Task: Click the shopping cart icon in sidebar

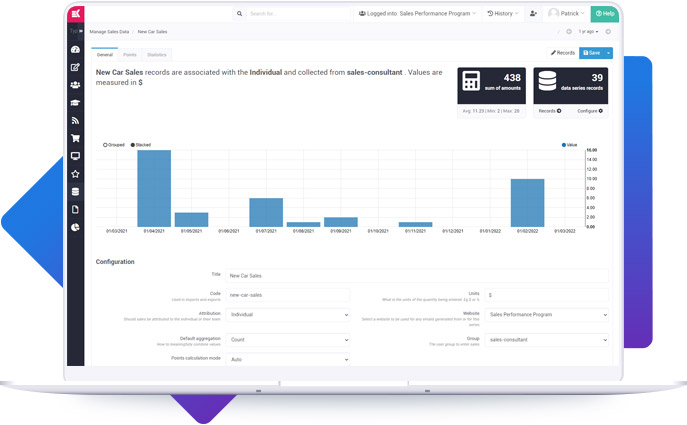Action: pyautogui.click(x=75, y=139)
